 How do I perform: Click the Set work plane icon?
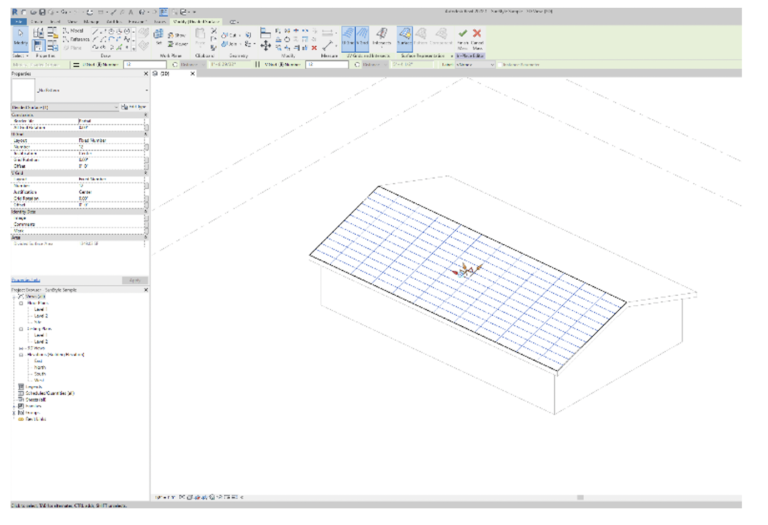[159, 35]
